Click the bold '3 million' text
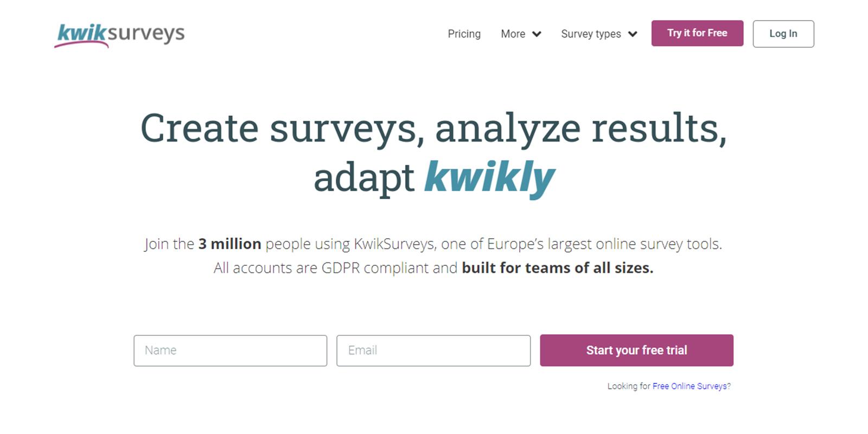Image resolution: width=868 pixels, height=434 pixels. [229, 244]
